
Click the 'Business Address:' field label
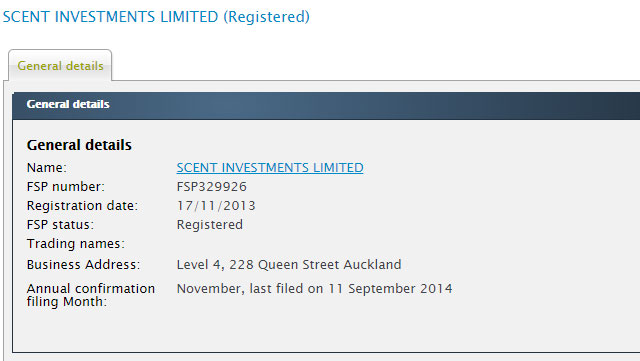pos(84,265)
